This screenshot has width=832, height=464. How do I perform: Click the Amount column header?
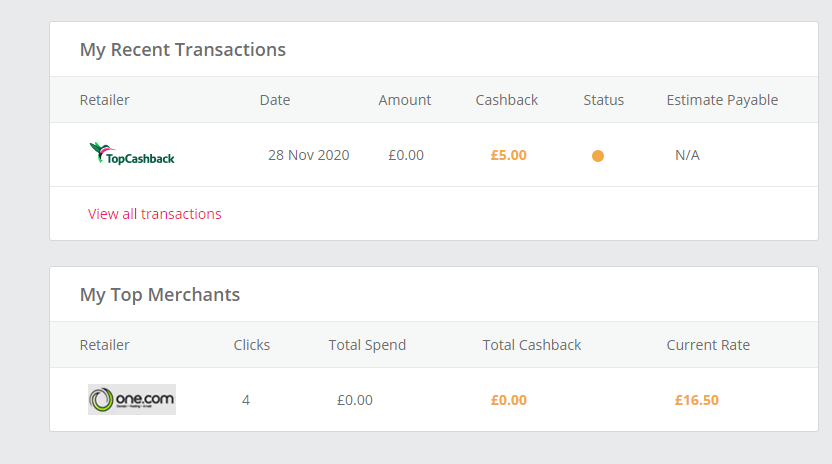tap(405, 100)
